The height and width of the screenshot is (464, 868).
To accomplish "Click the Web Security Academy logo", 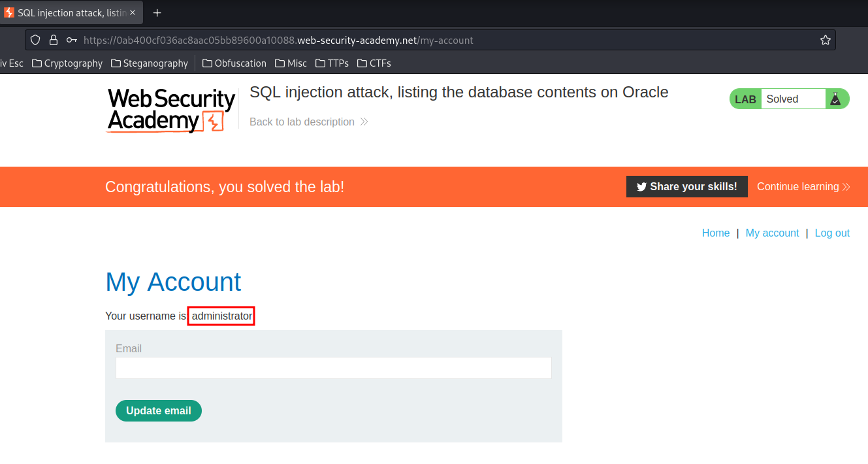I will pos(171,110).
